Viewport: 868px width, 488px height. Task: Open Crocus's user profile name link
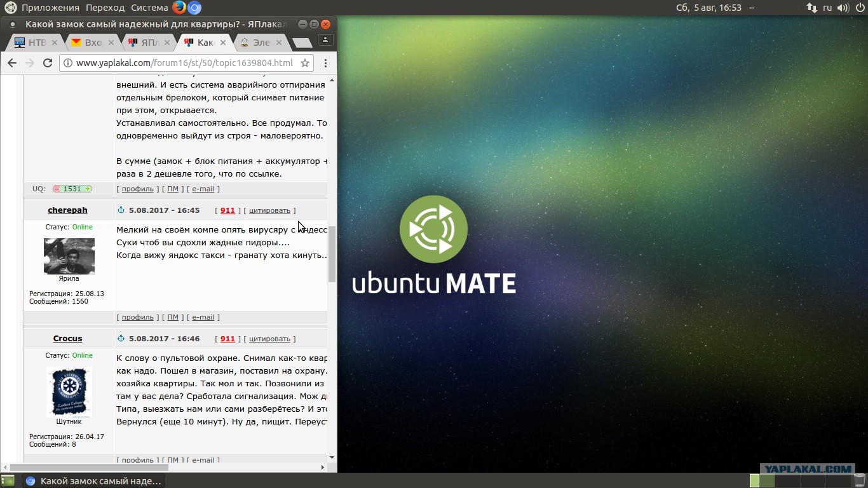pyautogui.click(x=67, y=339)
